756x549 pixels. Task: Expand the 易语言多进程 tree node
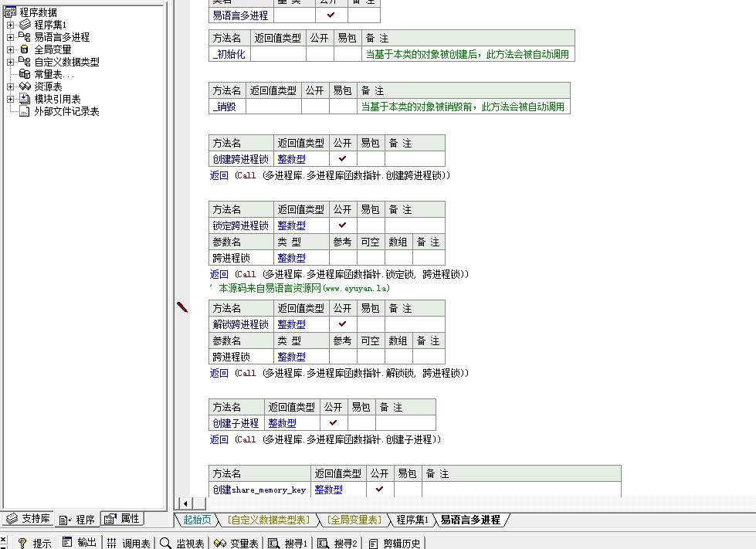tap(10, 37)
